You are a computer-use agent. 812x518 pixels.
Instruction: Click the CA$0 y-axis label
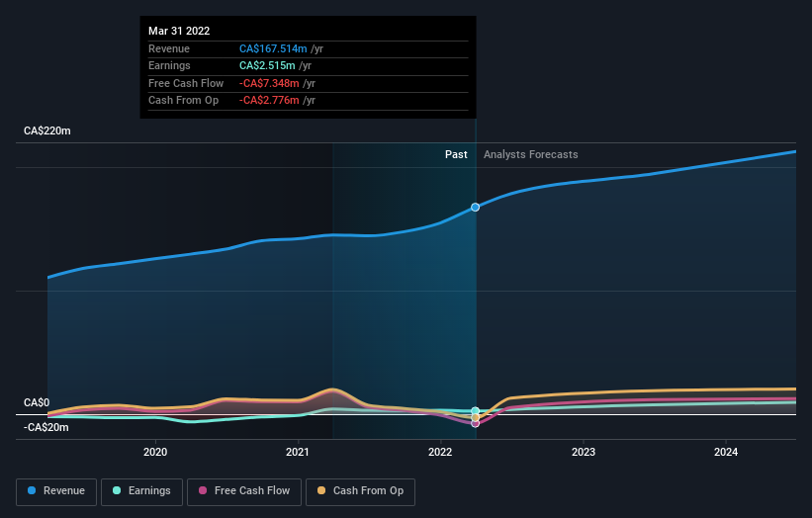(37, 402)
